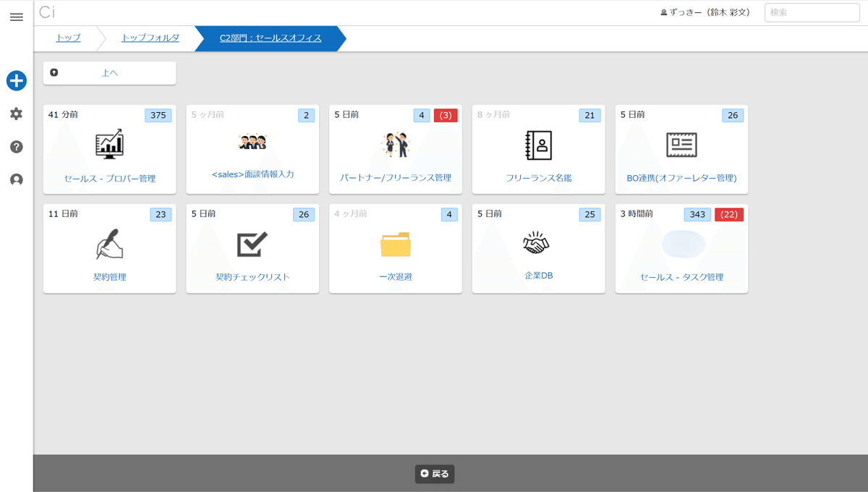Open the user account icon in sidebar

click(16, 180)
